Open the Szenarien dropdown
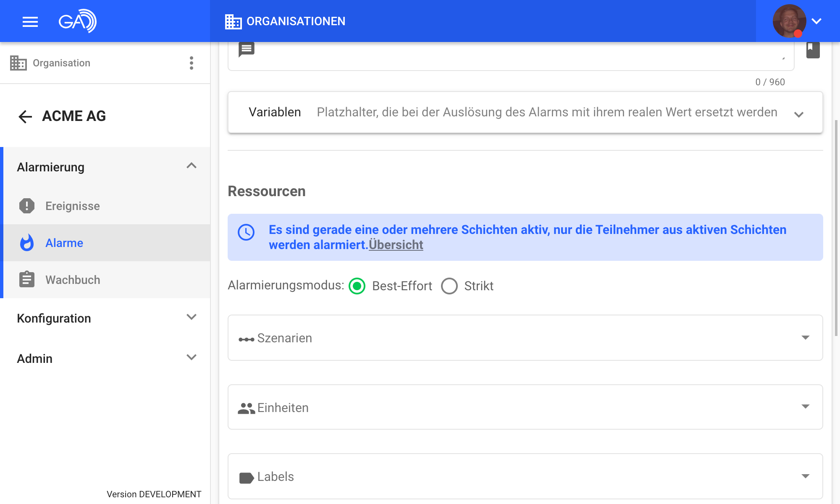This screenshot has height=504, width=840. (x=805, y=338)
